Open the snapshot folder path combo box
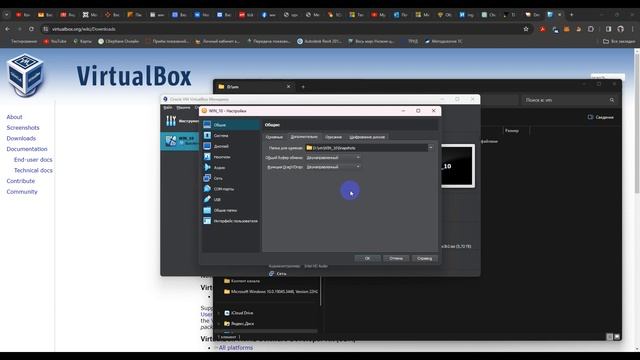640x360 pixels. pos(369,148)
